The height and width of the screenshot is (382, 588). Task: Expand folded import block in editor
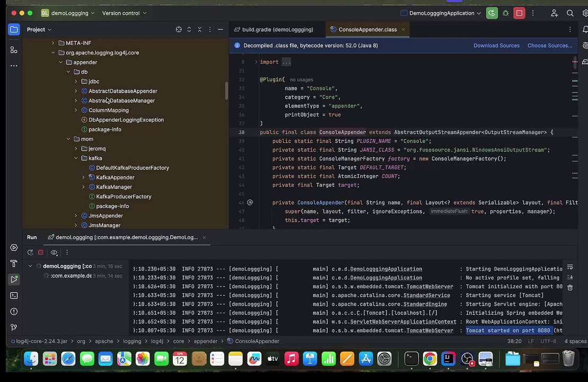[256, 62]
